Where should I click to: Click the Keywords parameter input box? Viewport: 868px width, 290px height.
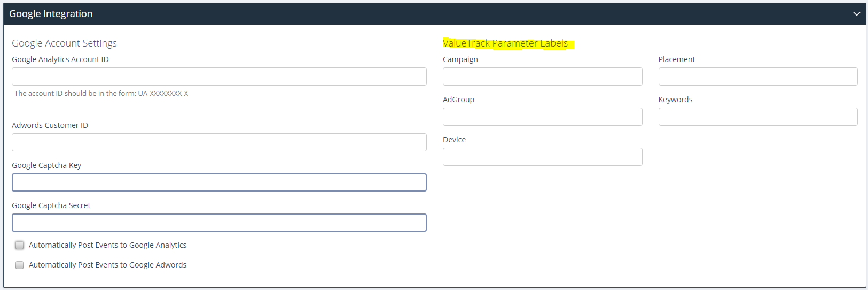click(x=758, y=117)
